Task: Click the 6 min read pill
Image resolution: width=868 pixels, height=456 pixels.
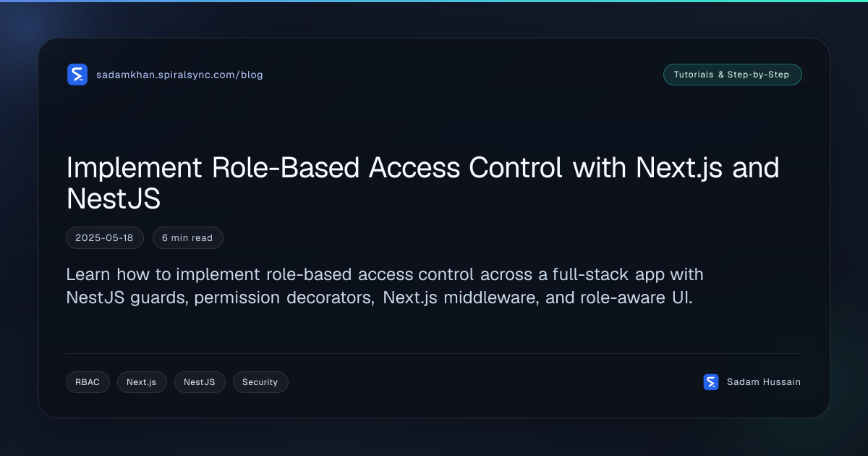Action: [187, 237]
